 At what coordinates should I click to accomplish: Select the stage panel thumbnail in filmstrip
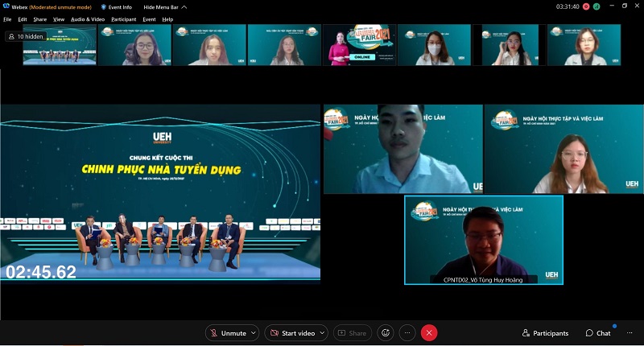tap(60, 45)
